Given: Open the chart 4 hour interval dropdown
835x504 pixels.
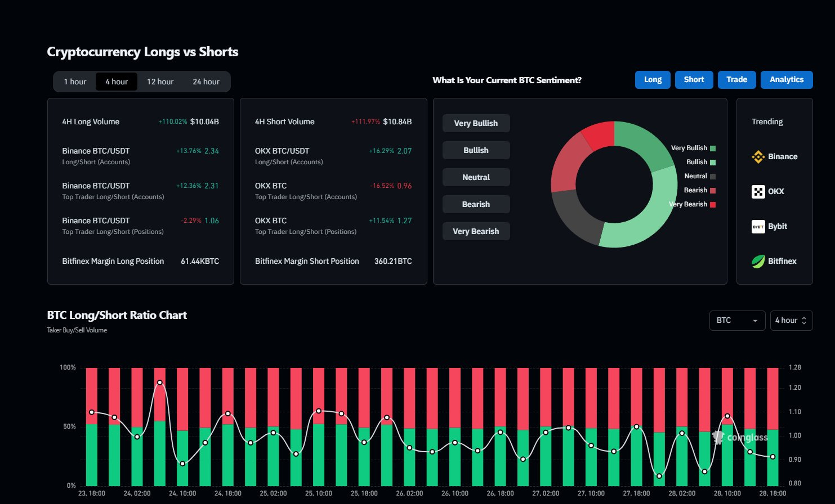Looking at the screenshot, I should tap(791, 321).
